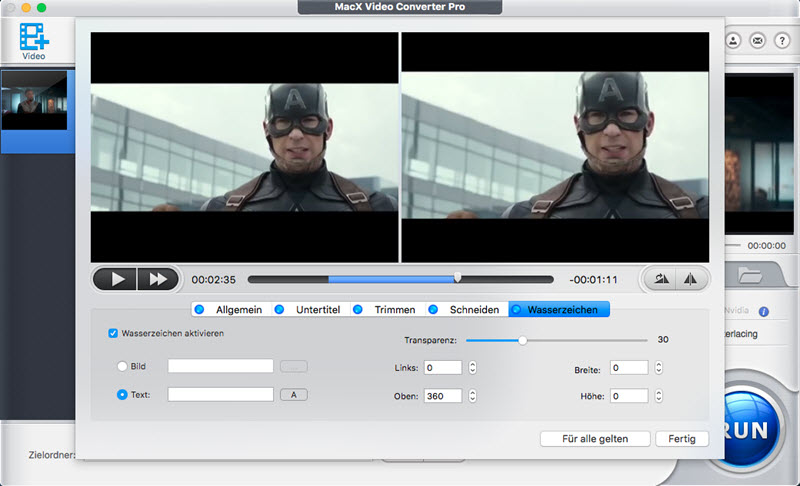Click the elapsed time 00:02:35
The height and width of the screenshot is (486, 800).
pos(214,280)
